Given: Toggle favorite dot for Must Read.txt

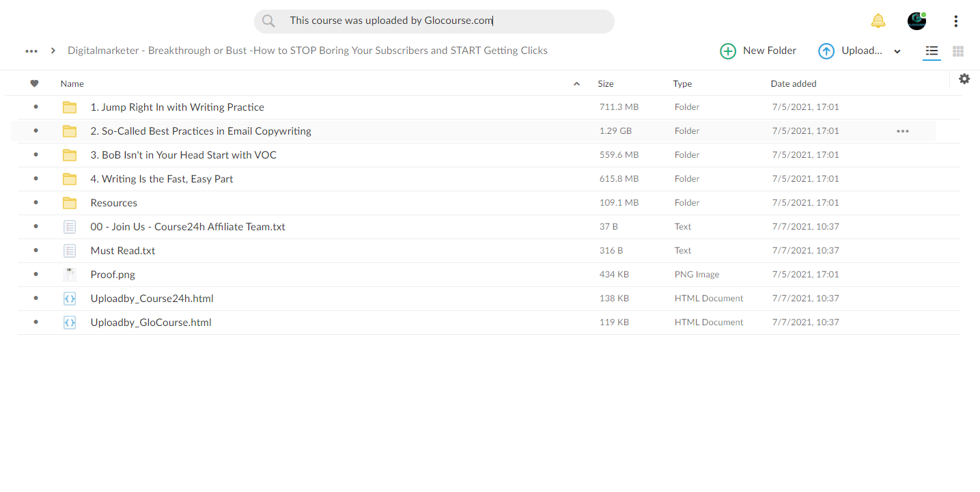Looking at the screenshot, I should click(36, 251).
